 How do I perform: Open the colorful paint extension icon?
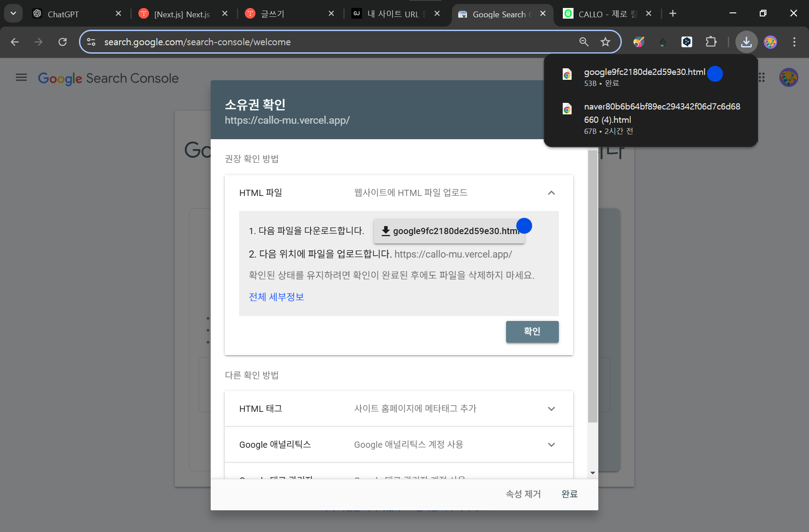pyautogui.click(x=639, y=42)
